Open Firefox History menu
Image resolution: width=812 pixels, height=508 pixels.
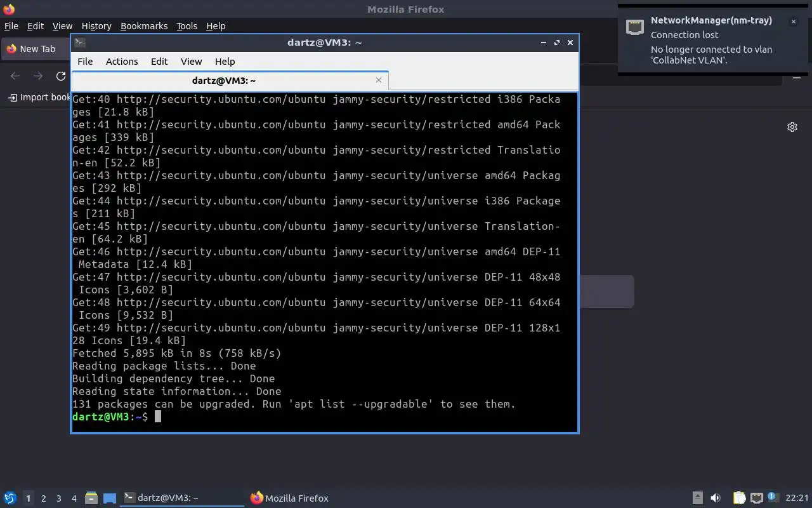(96, 26)
